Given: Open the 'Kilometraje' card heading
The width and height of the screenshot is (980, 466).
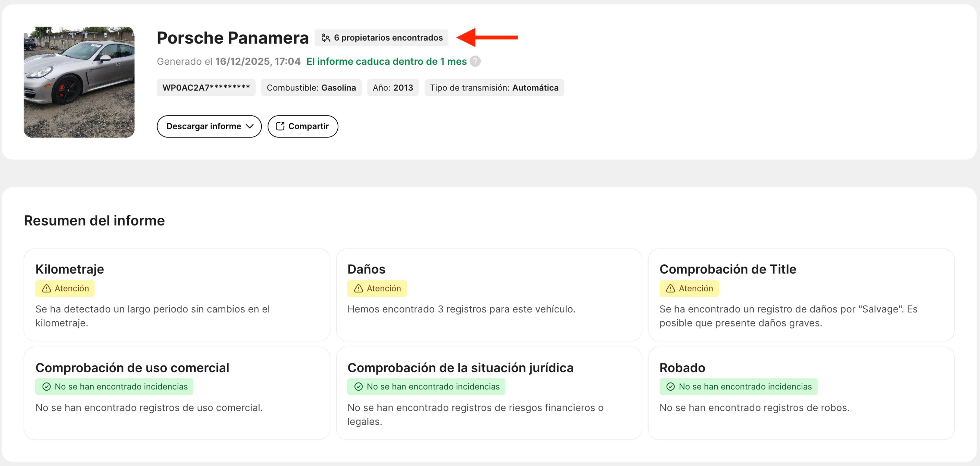Looking at the screenshot, I should 70,269.
